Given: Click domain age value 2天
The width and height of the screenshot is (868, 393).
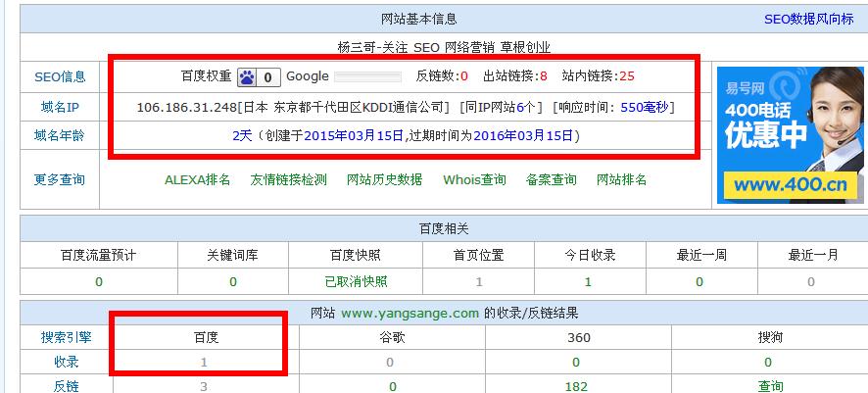Looking at the screenshot, I should [242, 135].
